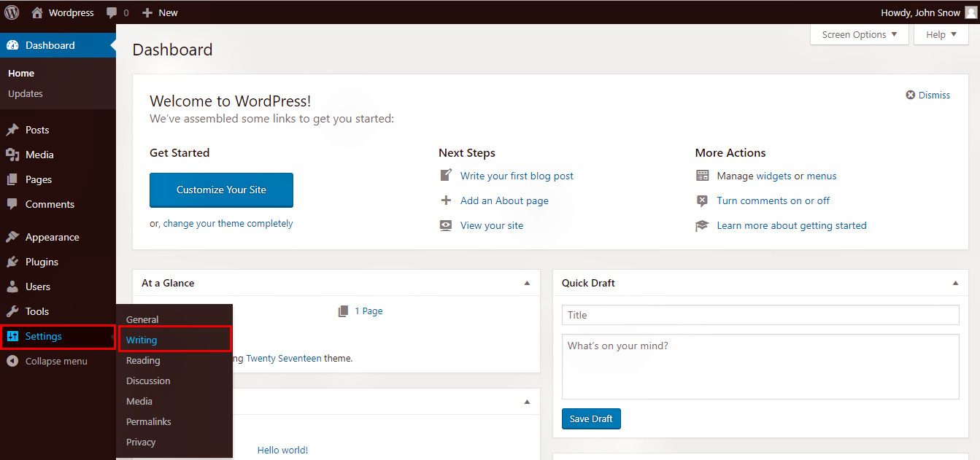The width and height of the screenshot is (980, 460).
Task: Expand the Help dropdown
Action: (940, 34)
